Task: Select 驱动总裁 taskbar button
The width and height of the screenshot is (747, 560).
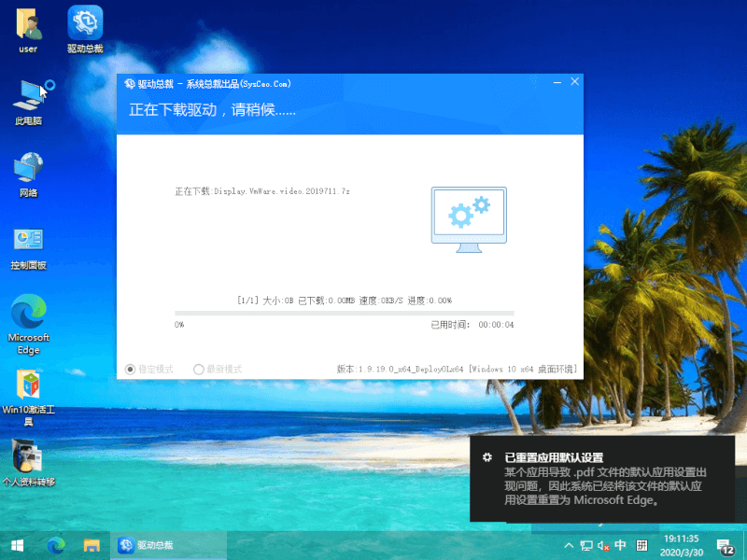Action: point(169,545)
